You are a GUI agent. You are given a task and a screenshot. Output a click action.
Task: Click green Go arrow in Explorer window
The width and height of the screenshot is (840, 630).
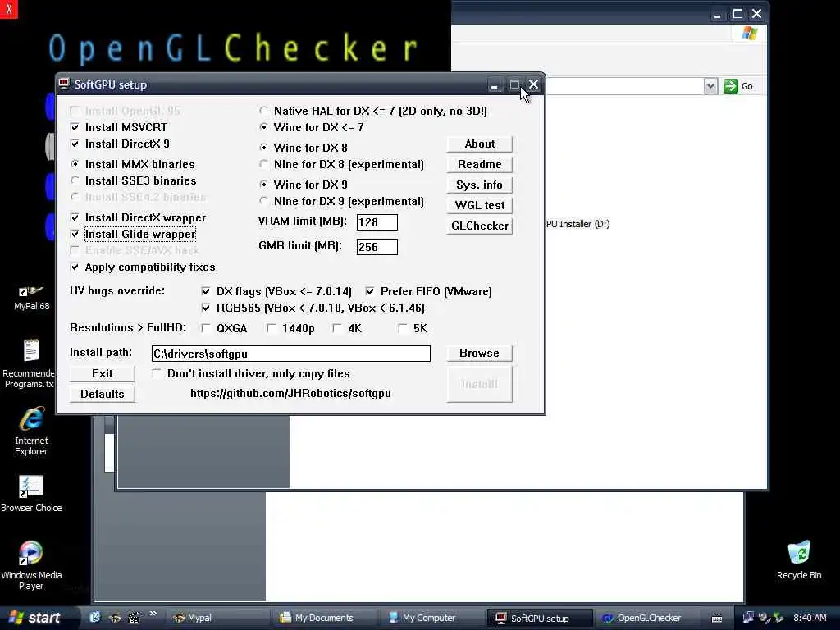(x=731, y=86)
